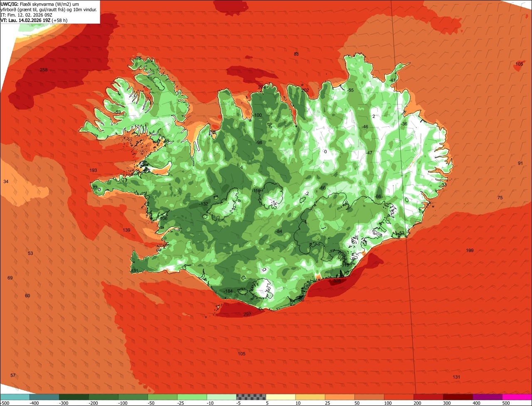
Task: Select the -100 value in north Iceland
Action: [258, 115]
